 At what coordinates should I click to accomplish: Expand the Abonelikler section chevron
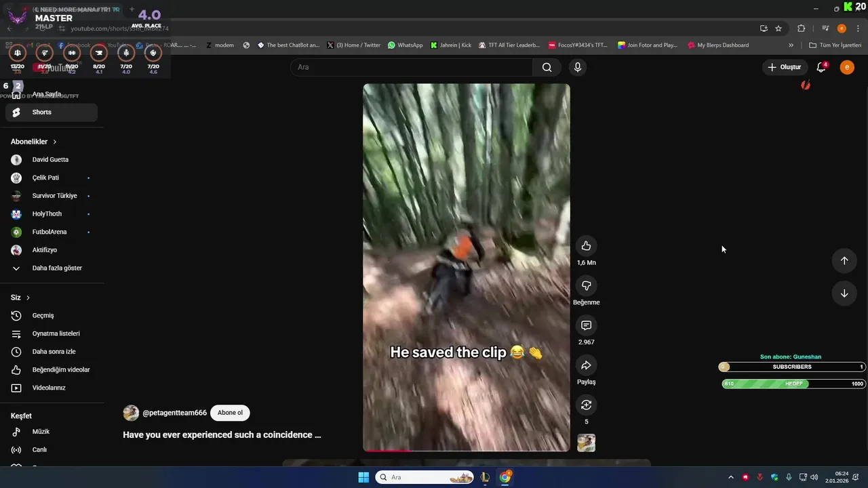click(x=55, y=142)
